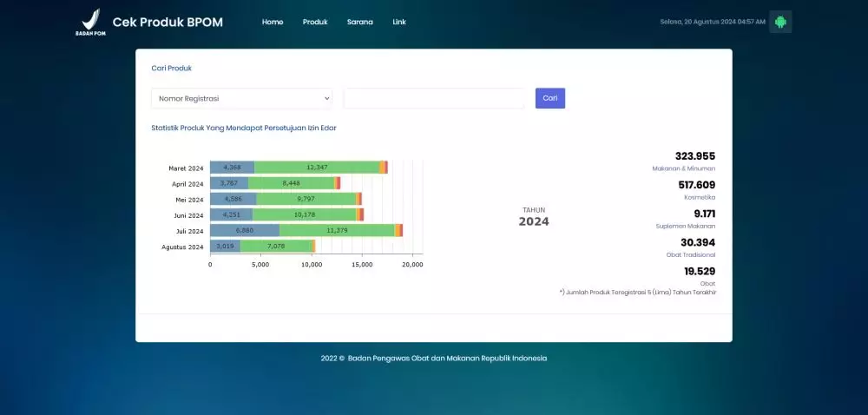
Task: Click the Cek Produk BPOM title
Action: tap(168, 22)
